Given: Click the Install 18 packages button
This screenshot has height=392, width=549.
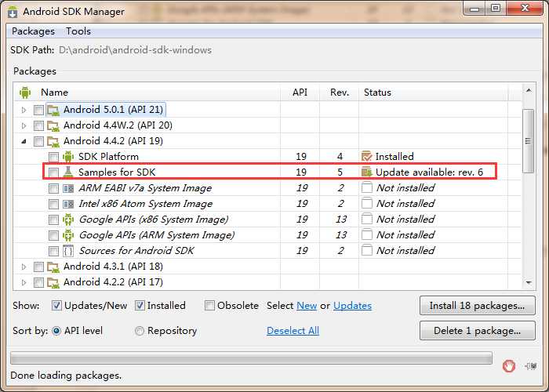Looking at the screenshot, I should point(477,306).
